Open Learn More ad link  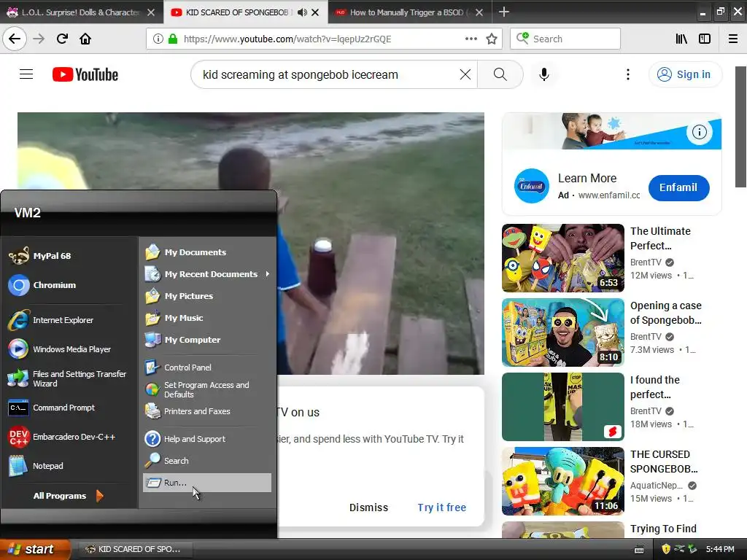click(x=587, y=178)
